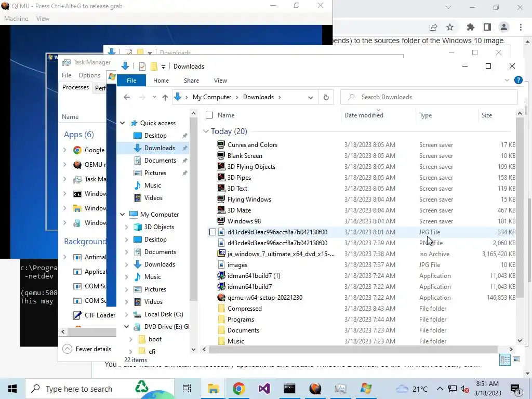
Task: Open the qemu-w64-setup-20221230 application icon
Action: coord(221,298)
